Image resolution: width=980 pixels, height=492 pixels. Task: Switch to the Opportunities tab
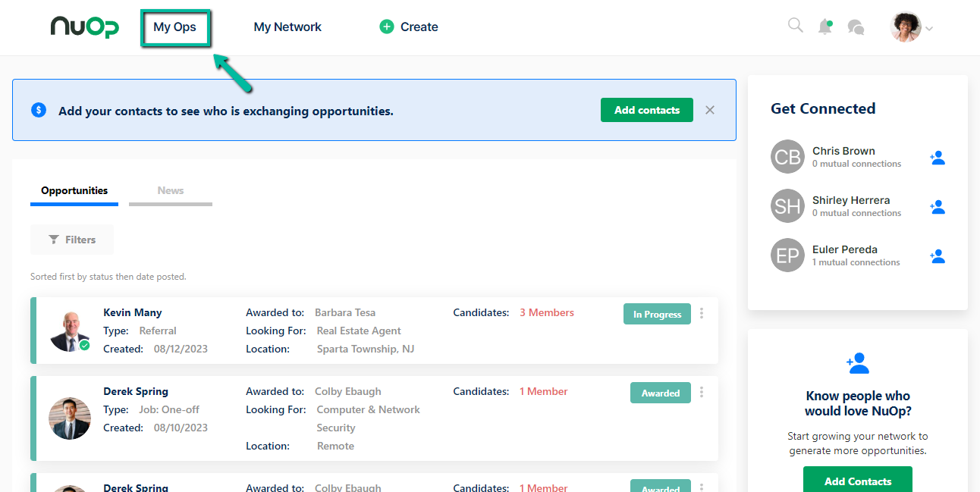tap(74, 190)
